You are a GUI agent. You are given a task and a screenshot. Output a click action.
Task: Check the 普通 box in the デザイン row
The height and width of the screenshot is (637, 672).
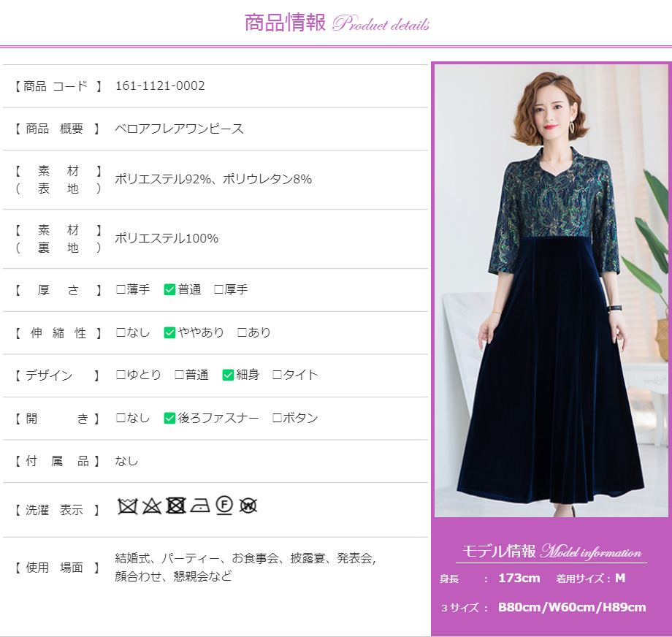[179, 375]
